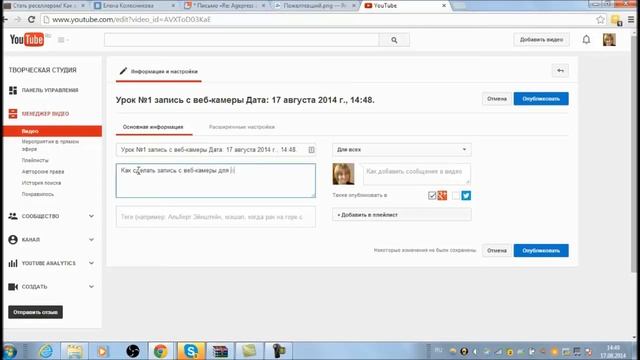Switch to the Письмо browser tab
The width and height of the screenshot is (640, 360).
tap(225, 6)
